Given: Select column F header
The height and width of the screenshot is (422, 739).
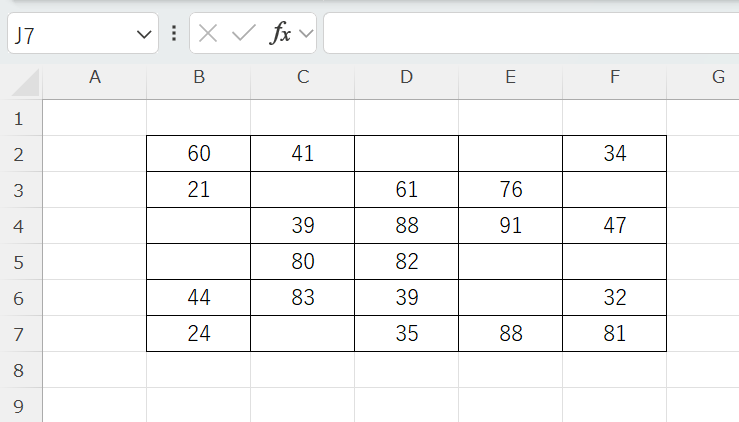Looking at the screenshot, I should tap(614, 78).
